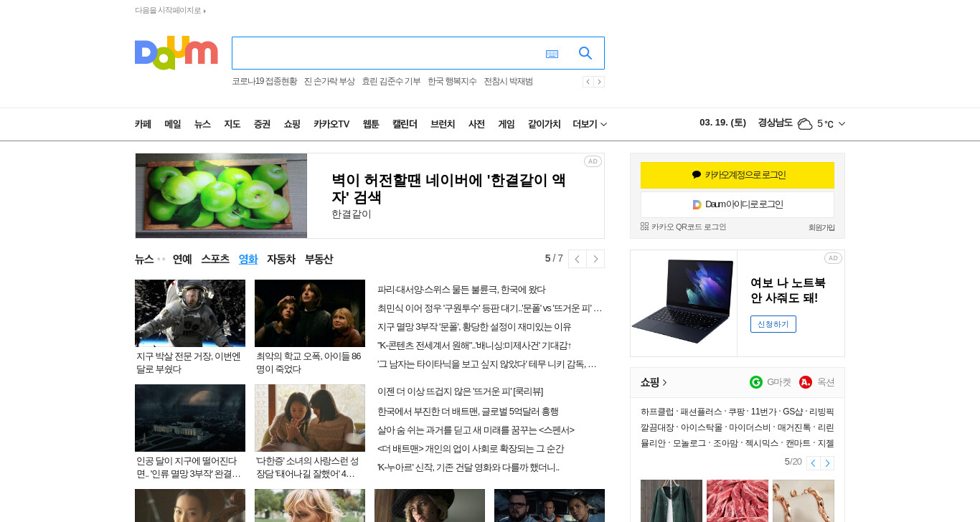Image resolution: width=980 pixels, height=522 pixels.
Task: Open the 인공 달이 지구에 떨어진다면 thumbnail
Action: [x=190, y=418]
